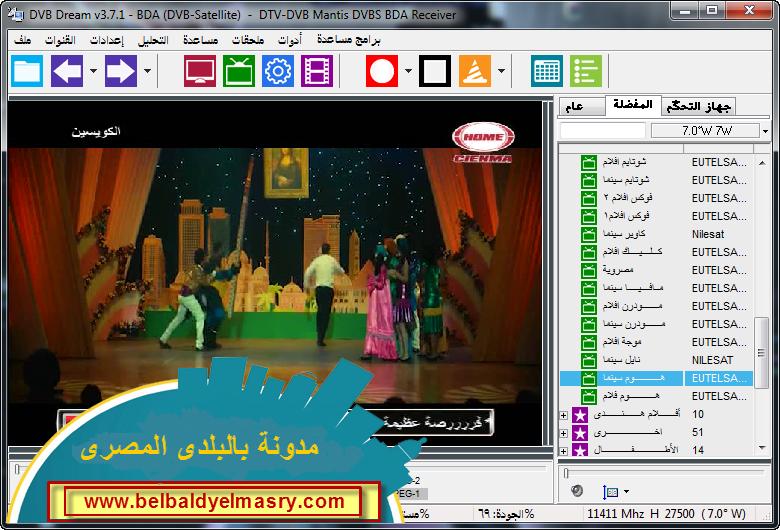This screenshot has width=780, height=530.
Task: Open dropdown arrow next to record button
Action: point(408,71)
